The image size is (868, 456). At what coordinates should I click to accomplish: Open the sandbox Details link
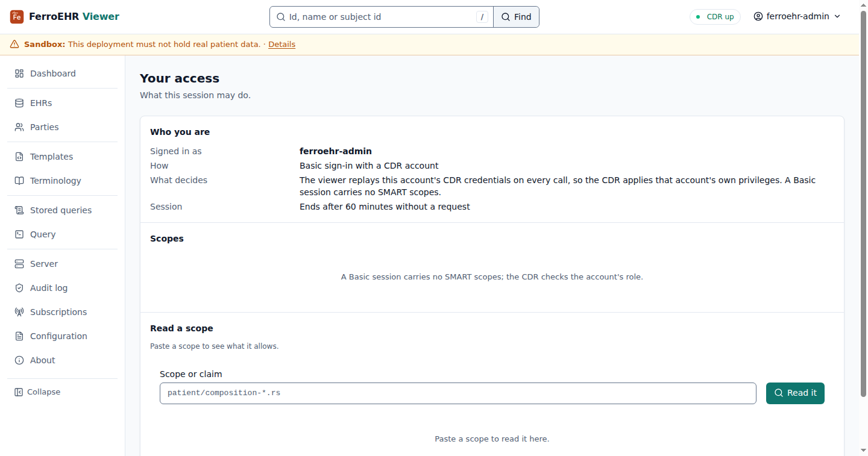281,45
